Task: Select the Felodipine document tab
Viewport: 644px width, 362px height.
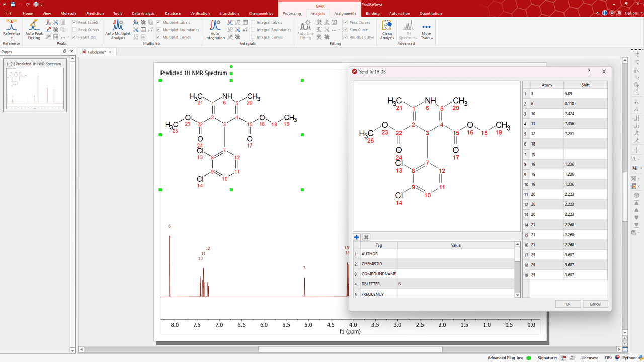Action: (97, 52)
